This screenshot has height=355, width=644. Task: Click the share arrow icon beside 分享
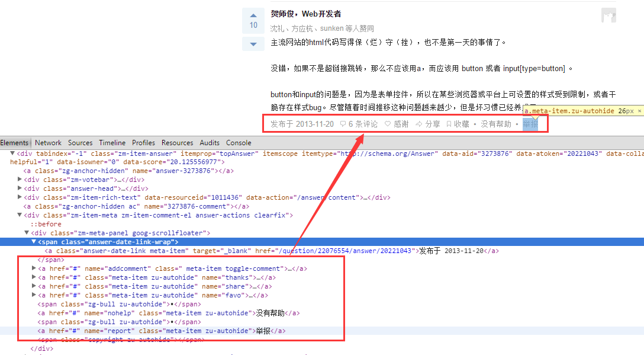click(x=418, y=123)
